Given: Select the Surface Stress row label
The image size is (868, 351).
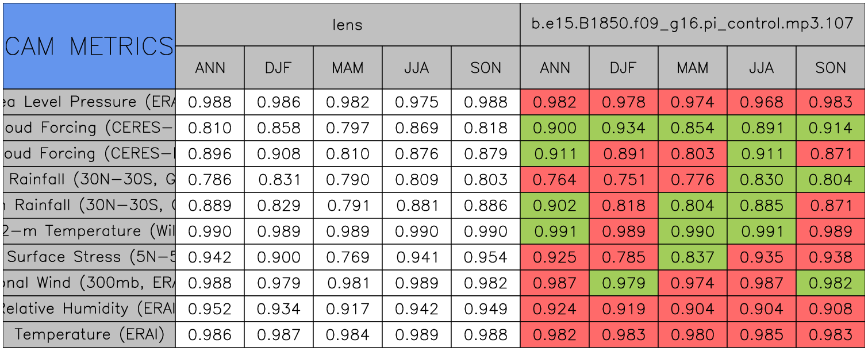Looking at the screenshot, I should (89, 257).
